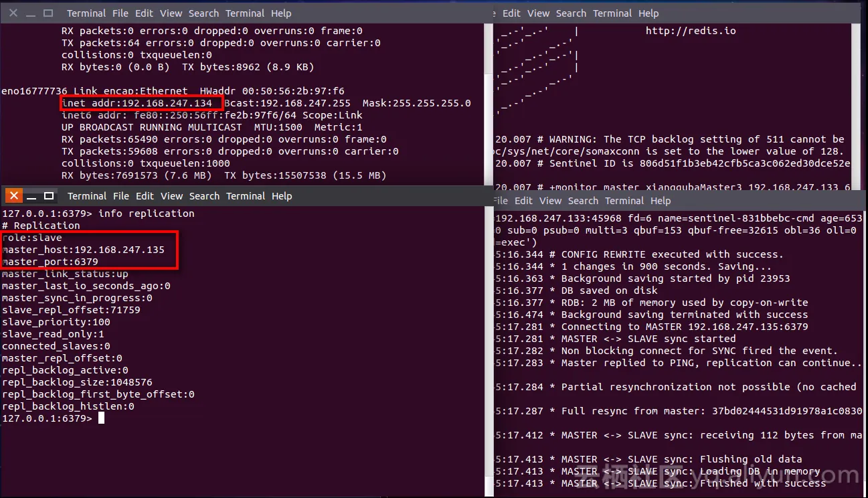The height and width of the screenshot is (498, 868).
Task: Click the 'CONFIG REWRITE executed with success' line
Action: pos(639,254)
